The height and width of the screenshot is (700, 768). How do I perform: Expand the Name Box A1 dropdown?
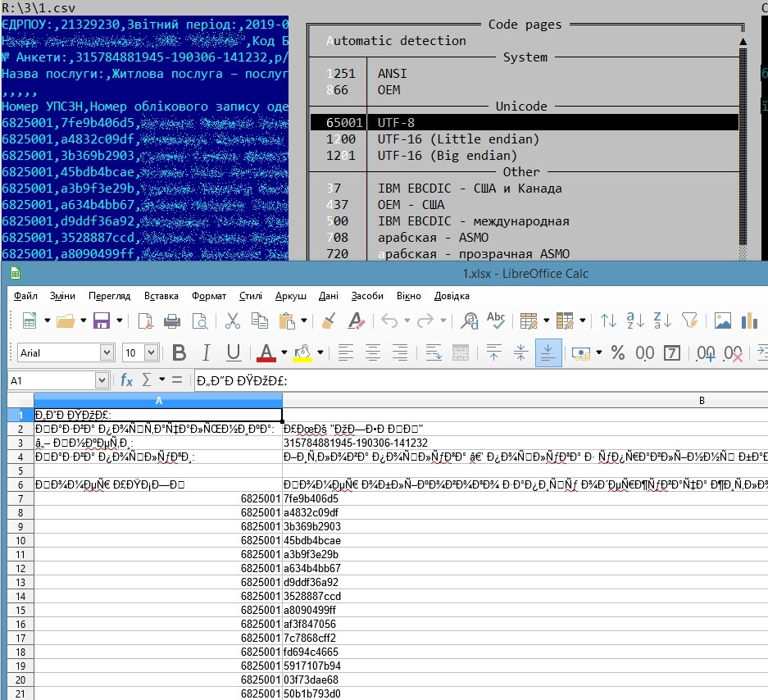pyautogui.click(x=102, y=380)
